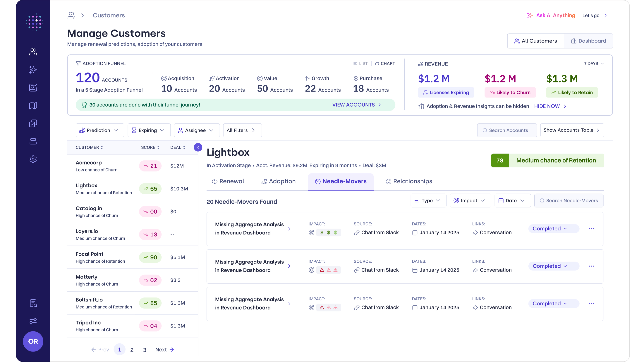Click Show Accounts Table button
The width and height of the screenshot is (644, 362).
[x=572, y=130]
